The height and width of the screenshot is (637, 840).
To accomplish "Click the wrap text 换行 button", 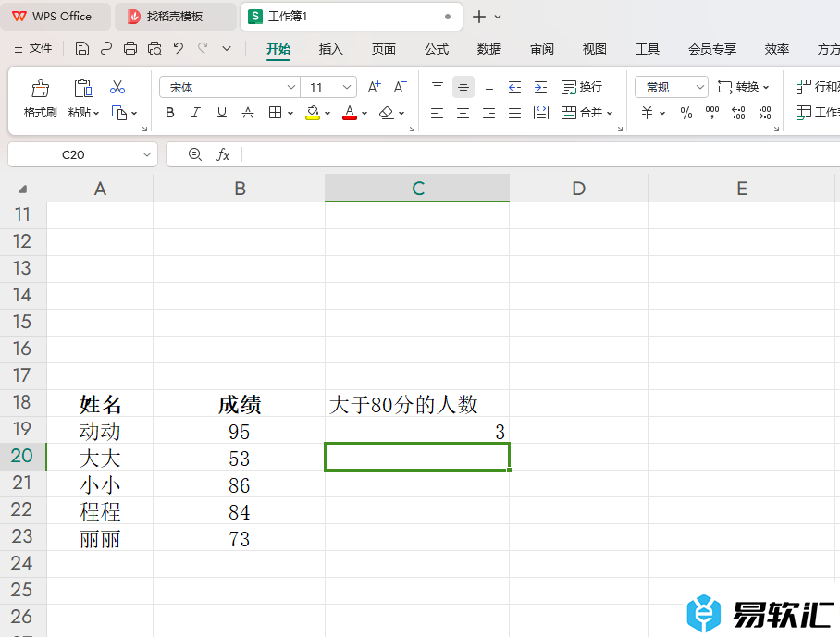I will point(582,87).
